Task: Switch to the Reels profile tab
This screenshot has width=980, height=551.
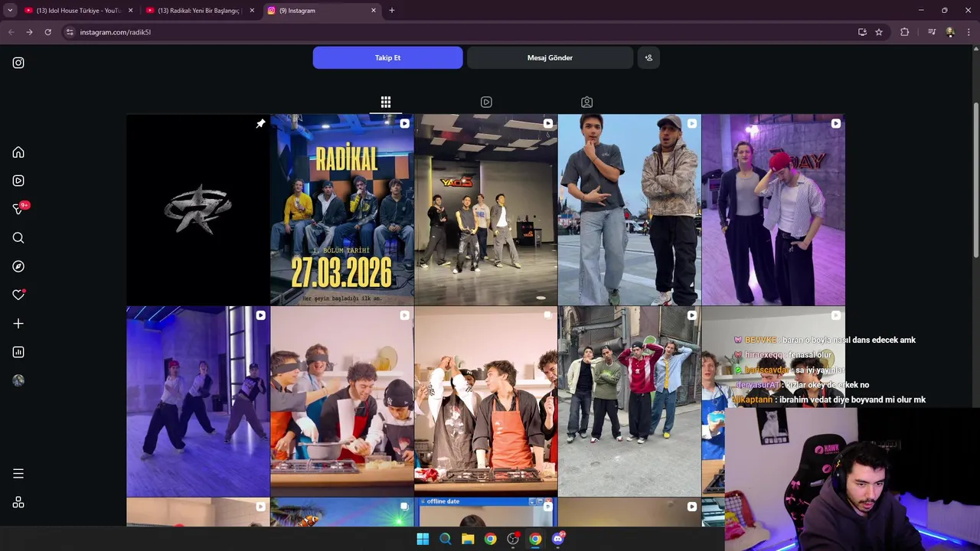Action: tap(486, 102)
